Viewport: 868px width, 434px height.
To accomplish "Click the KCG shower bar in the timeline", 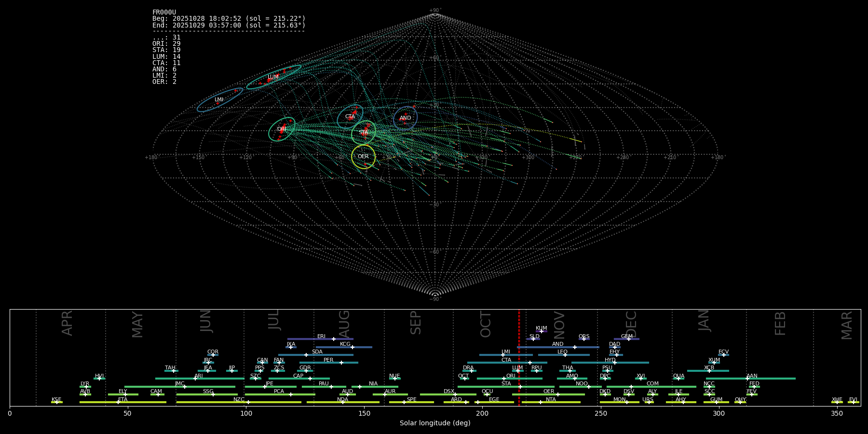I will [344, 347].
